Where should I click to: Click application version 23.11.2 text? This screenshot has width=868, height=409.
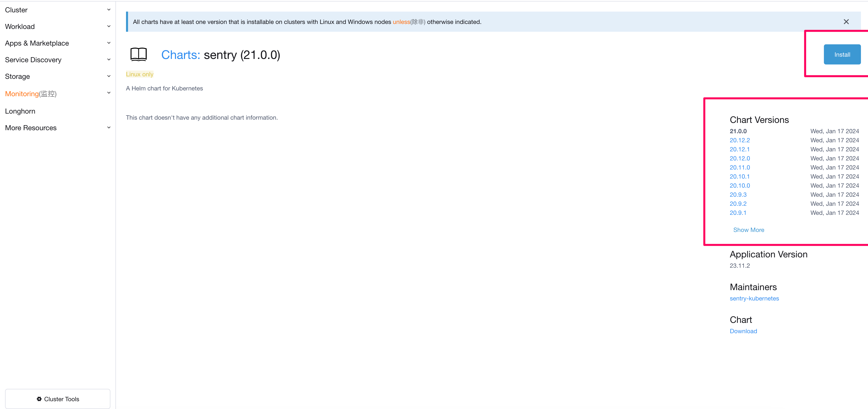(740, 266)
